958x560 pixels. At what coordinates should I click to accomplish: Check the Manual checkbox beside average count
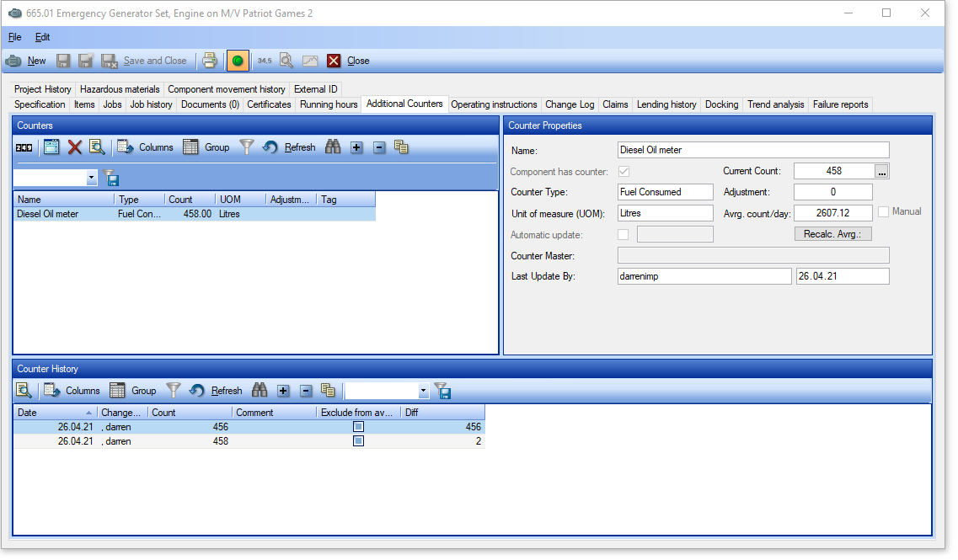pos(884,212)
